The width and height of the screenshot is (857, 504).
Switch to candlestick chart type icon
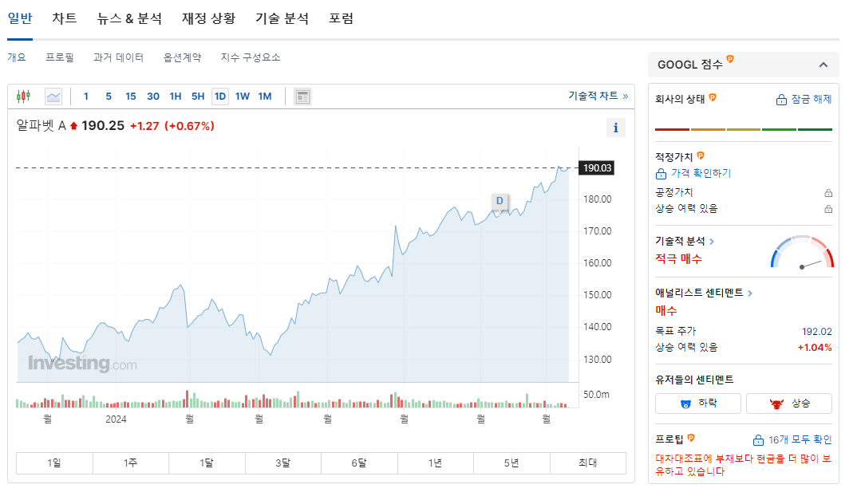23,96
